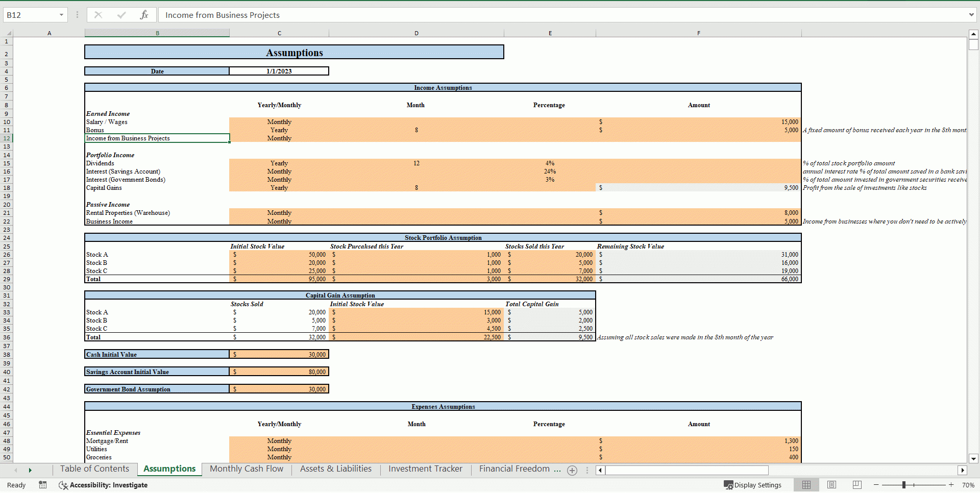Select column D header
980x493 pixels.
pyautogui.click(x=416, y=33)
